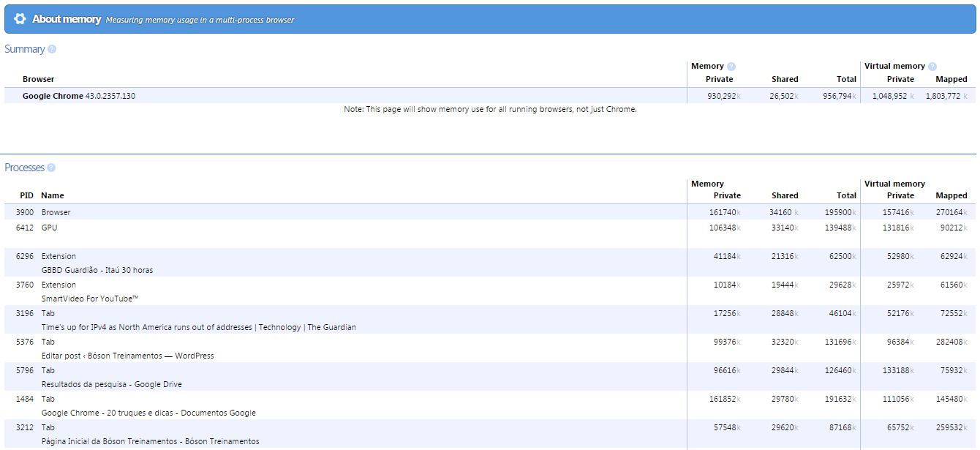The height and width of the screenshot is (450, 980).
Task: Click the About memory page title
Action: click(x=67, y=19)
